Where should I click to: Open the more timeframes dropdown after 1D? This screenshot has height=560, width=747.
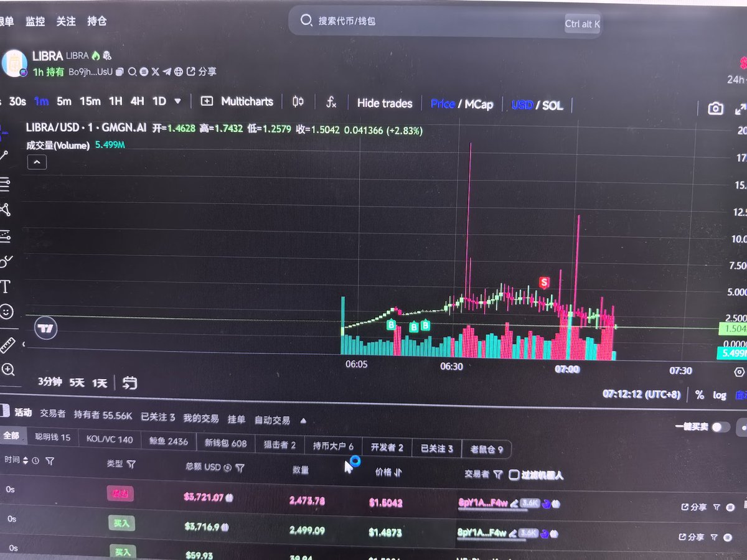click(177, 101)
